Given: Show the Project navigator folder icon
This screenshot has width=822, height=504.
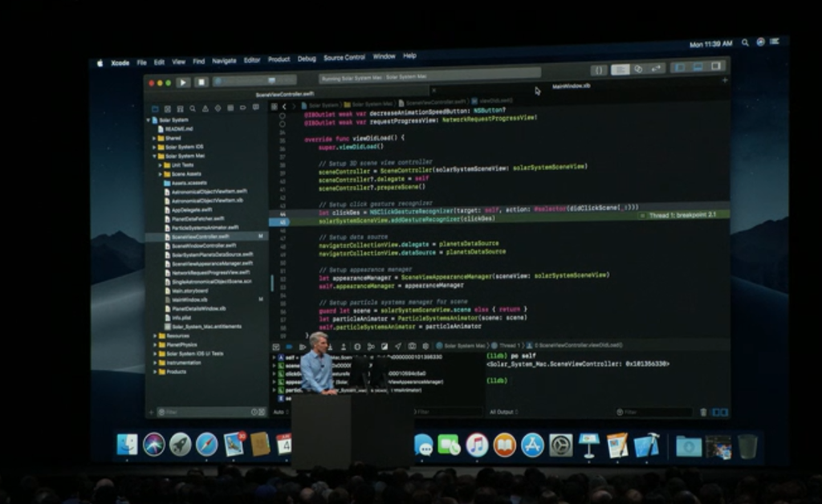Looking at the screenshot, I should pos(155,108).
